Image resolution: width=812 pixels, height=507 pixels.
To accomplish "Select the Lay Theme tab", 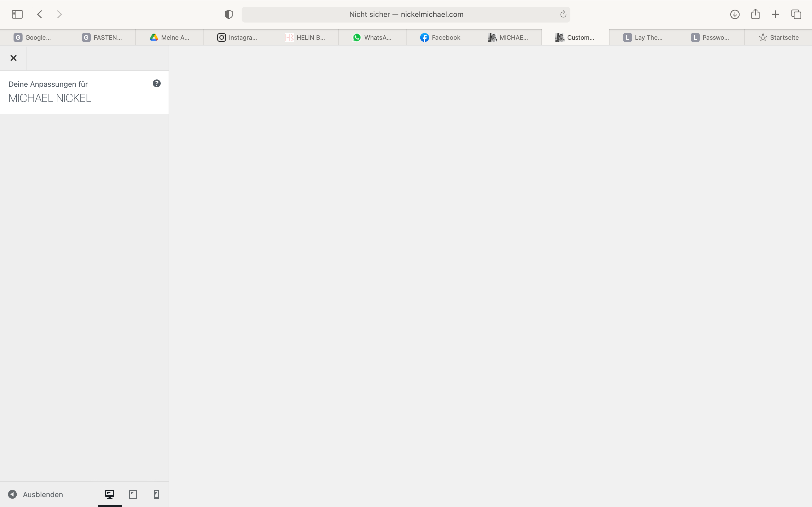I will pos(643,37).
